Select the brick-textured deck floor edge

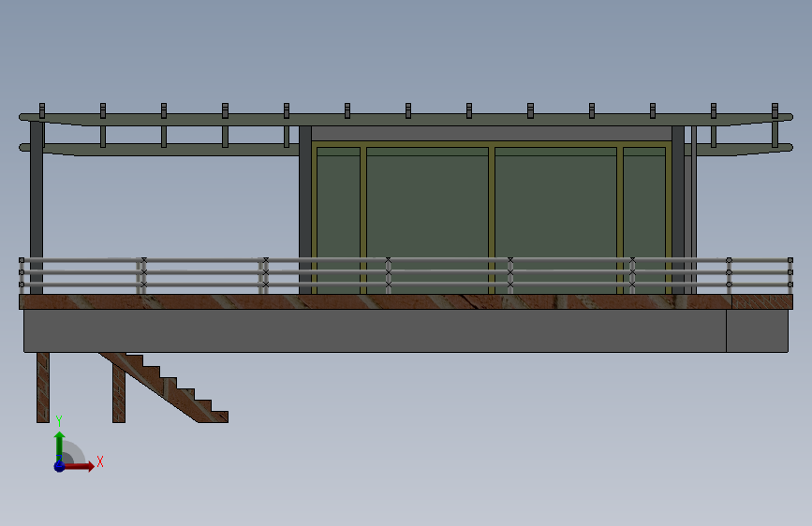(375, 301)
